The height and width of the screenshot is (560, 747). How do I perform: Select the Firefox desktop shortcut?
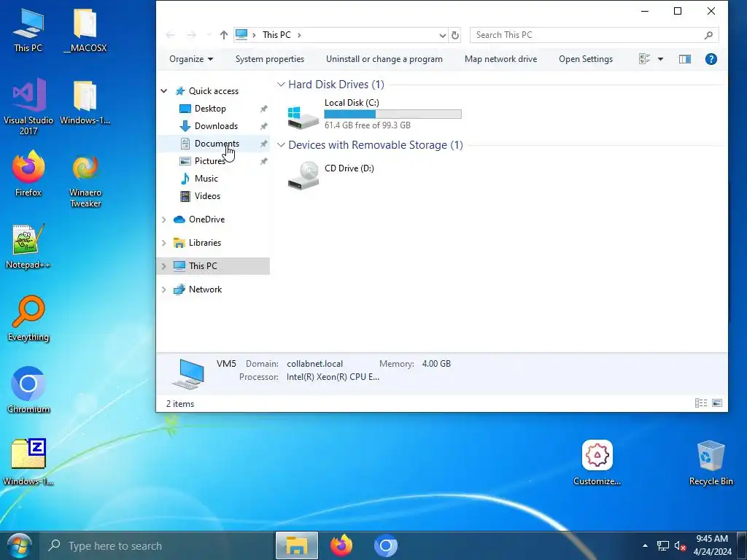[28, 174]
